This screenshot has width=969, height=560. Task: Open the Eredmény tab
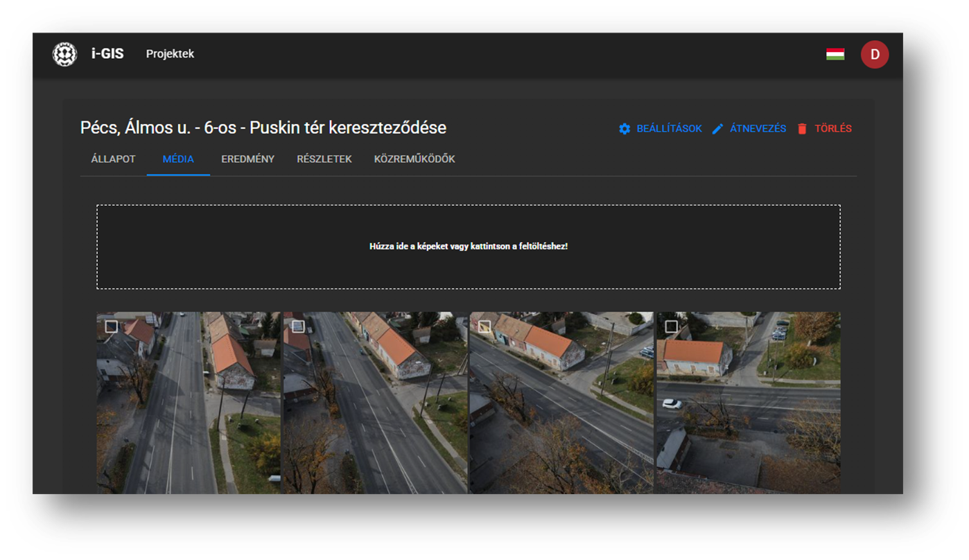247,159
